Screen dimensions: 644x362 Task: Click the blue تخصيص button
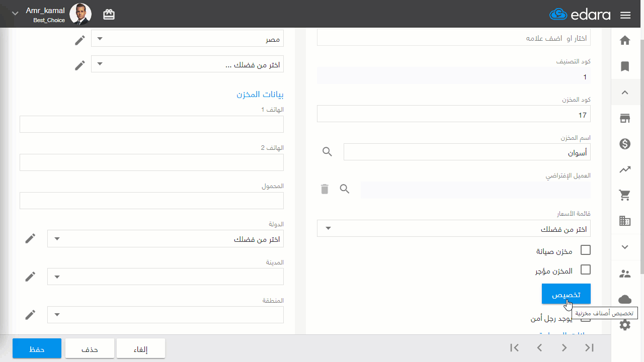(x=566, y=294)
